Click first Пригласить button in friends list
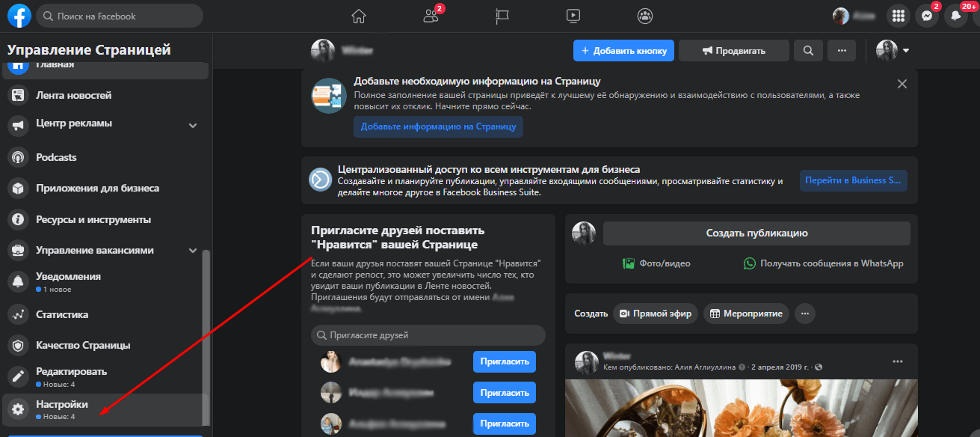 (505, 362)
